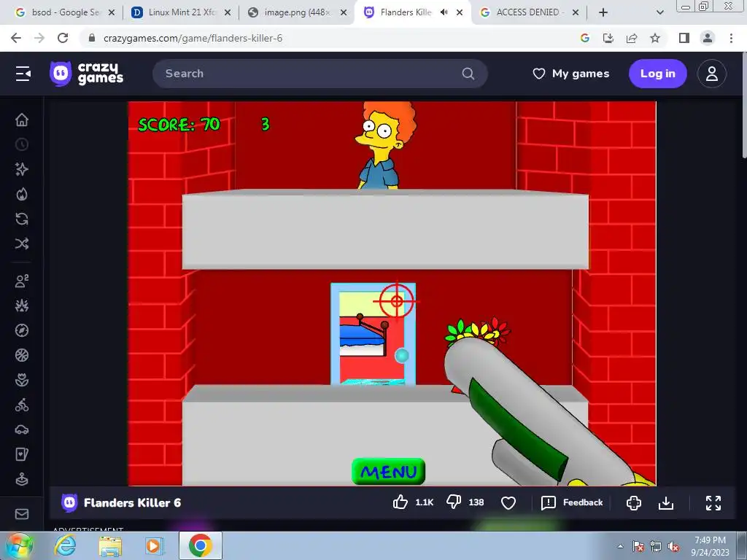The image size is (747, 560).
Task: Add game to favorites with heart icon
Action: [x=508, y=503]
